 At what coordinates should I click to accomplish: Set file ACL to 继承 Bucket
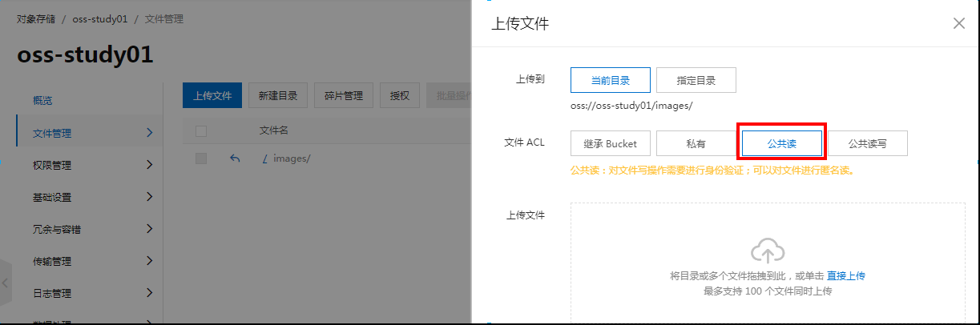coord(610,144)
